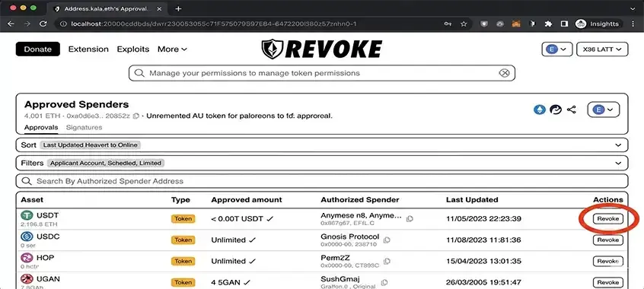Click the Search By Authorized Spender Address field
This screenshot has width=644, height=289.
point(321,181)
